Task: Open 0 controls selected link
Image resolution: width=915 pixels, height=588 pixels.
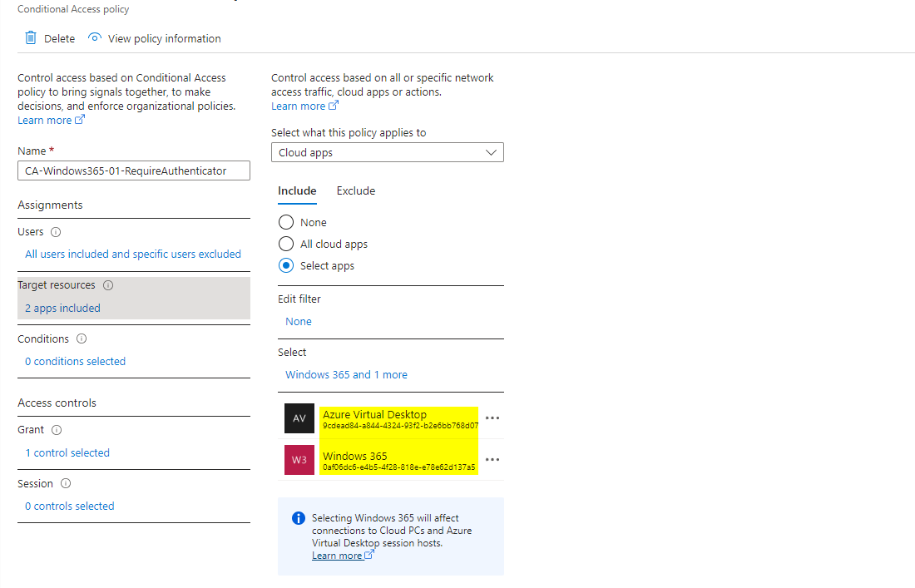Action: click(69, 506)
